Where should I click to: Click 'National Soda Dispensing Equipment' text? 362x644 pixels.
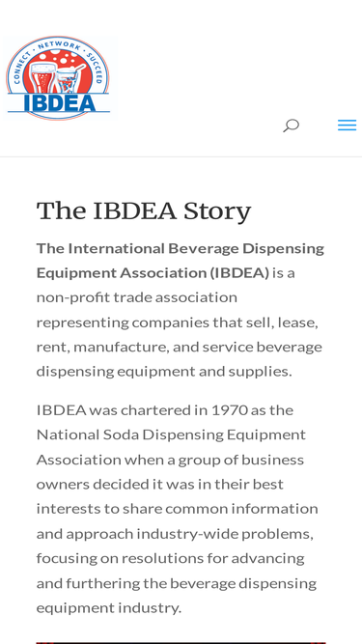(x=171, y=434)
